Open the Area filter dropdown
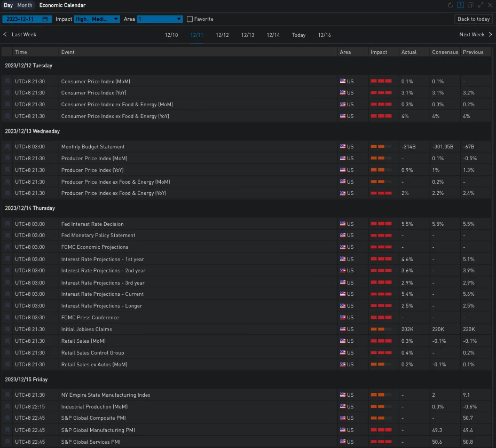Viewport: 496px width, 448px height. (160, 19)
